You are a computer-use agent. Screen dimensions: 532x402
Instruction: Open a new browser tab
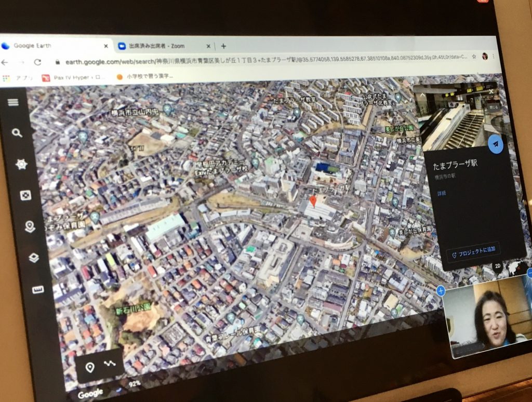[223, 46]
